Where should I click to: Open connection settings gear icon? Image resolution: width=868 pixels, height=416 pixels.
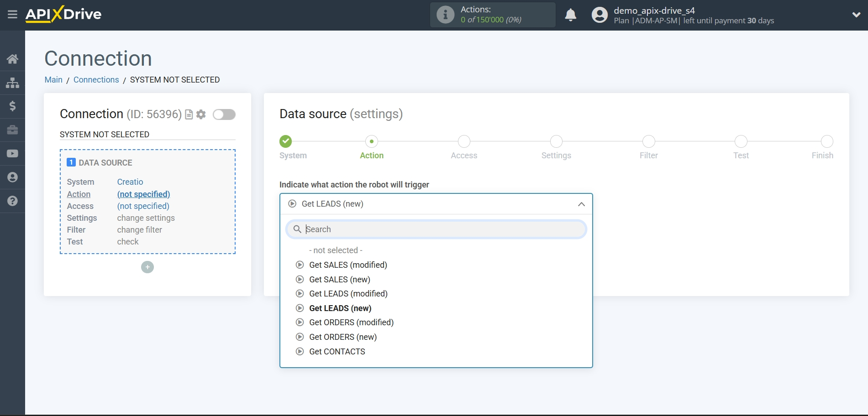coord(201,114)
